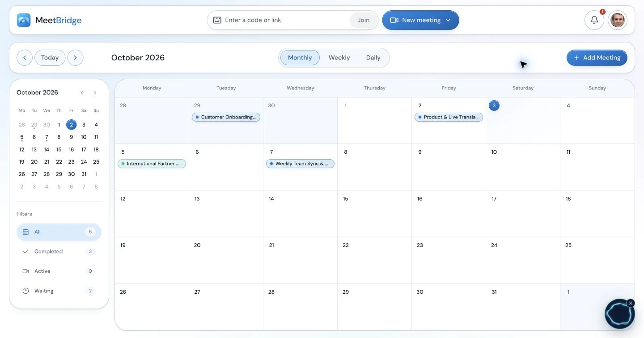Filter by Completed meetings
This screenshot has width=644, height=338.
(x=59, y=252)
